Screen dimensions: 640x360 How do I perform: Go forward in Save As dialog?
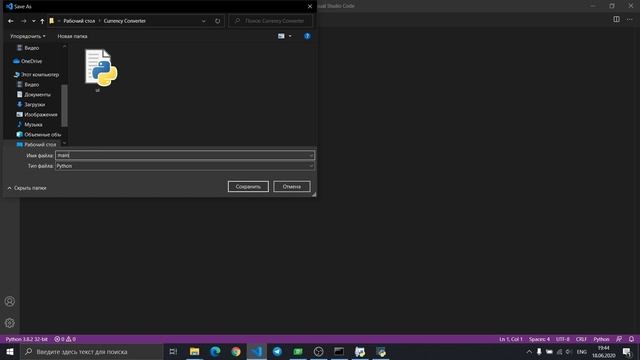click(x=23, y=21)
